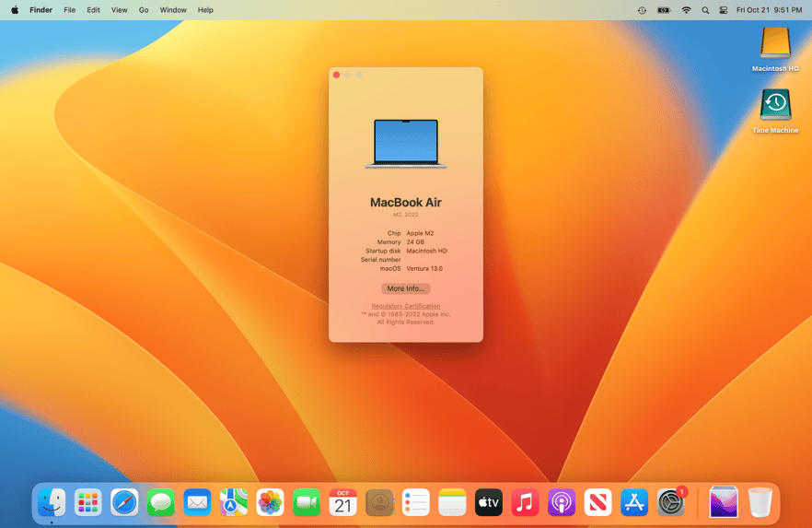The width and height of the screenshot is (812, 528).
Task: Launch Apple TV app
Action: pyautogui.click(x=489, y=502)
